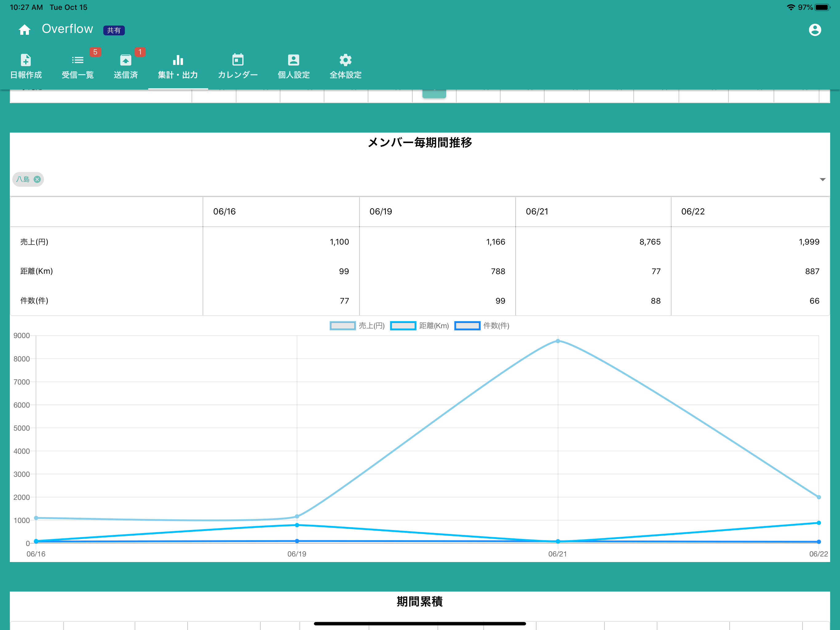
Task: Click the Overflow title
Action: 67,29
